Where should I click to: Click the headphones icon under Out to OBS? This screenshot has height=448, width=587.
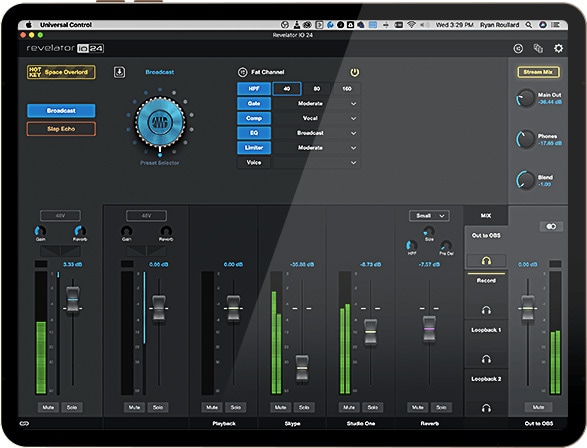[486, 260]
